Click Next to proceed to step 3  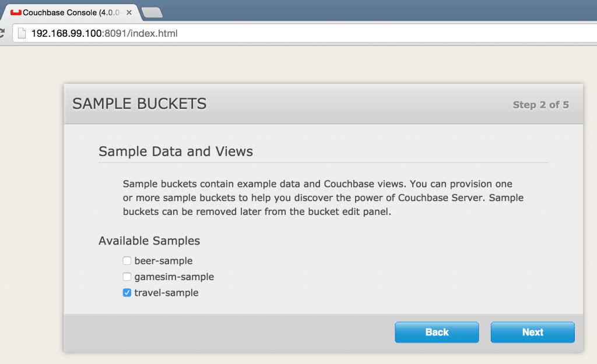(532, 332)
